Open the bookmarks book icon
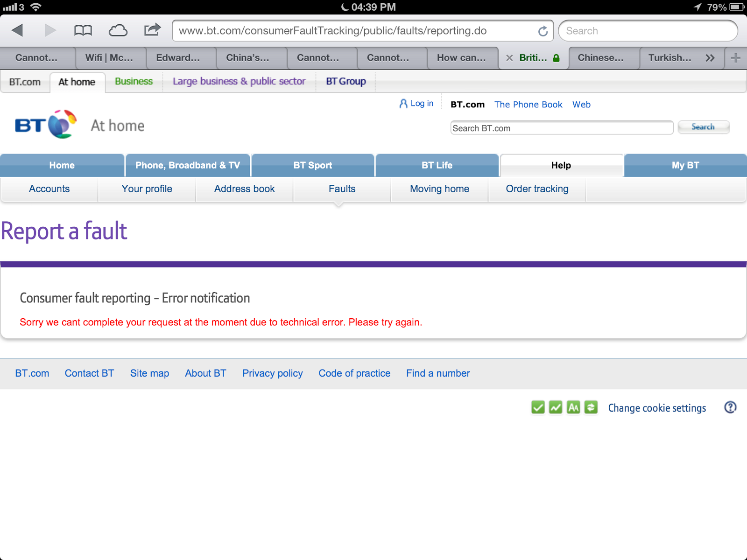The width and height of the screenshot is (747, 560). coord(83,31)
